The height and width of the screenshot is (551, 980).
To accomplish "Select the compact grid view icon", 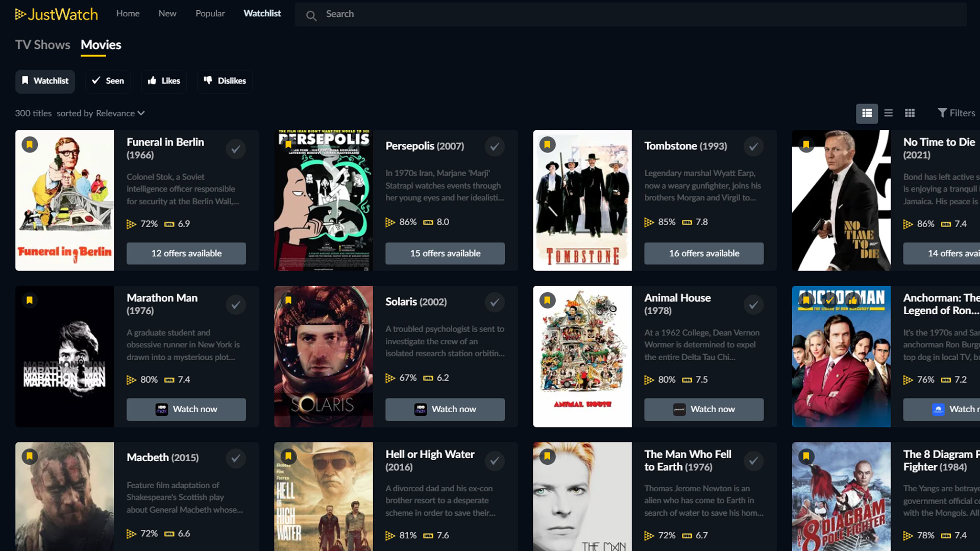I will pos(910,112).
